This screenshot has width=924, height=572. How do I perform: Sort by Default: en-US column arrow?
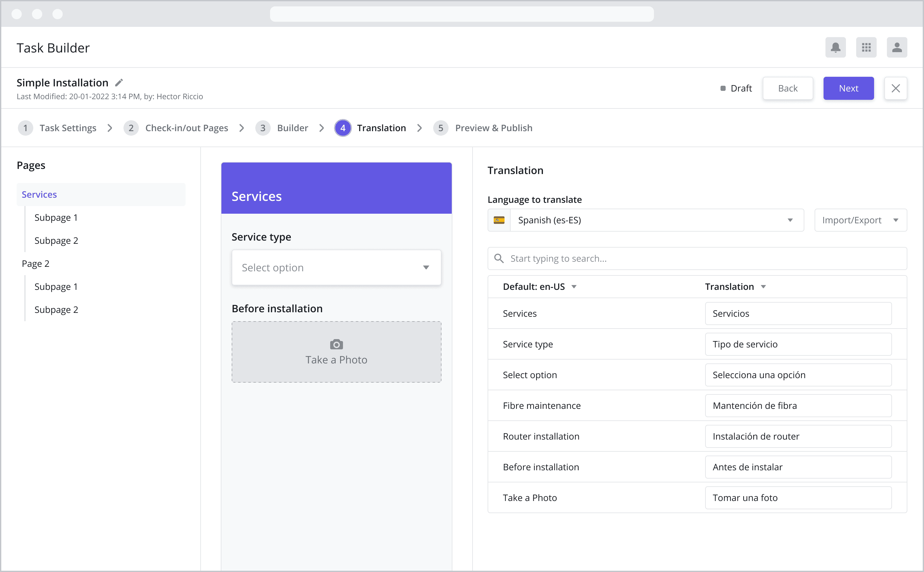coord(574,287)
